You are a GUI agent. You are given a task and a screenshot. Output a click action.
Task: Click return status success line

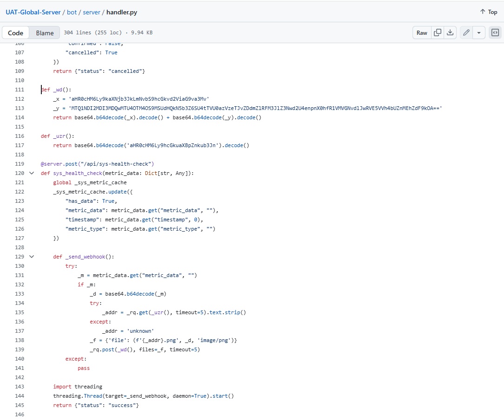(x=96, y=405)
